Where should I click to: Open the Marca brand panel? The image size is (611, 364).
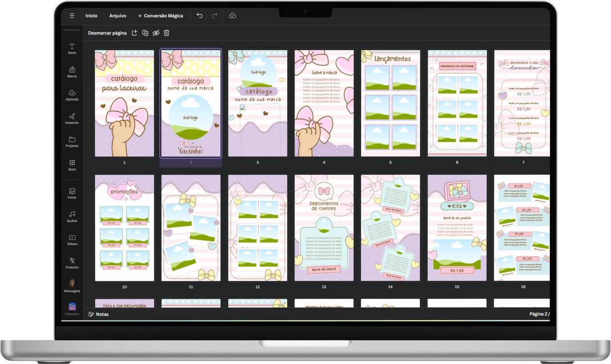(x=72, y=71)
